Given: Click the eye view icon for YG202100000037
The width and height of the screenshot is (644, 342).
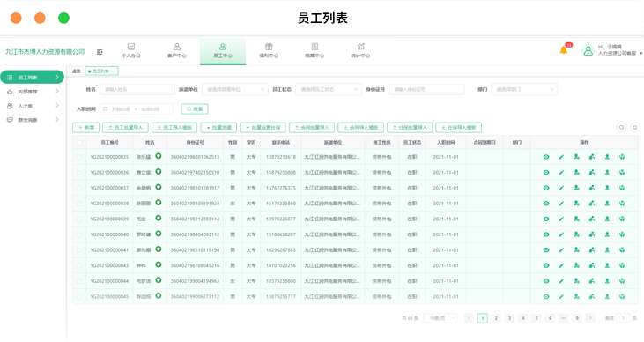Looking at the screenshot, I should 546,188.
